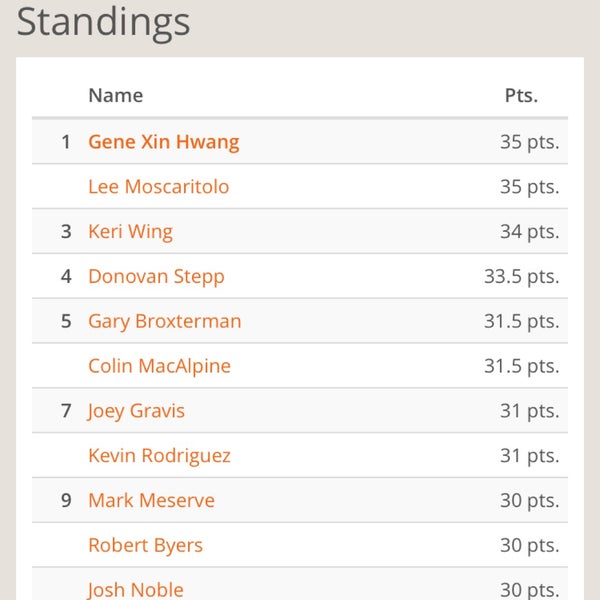Open Colin MacAlpine's player page
This screenshot has height=600, width=600.
point(159,367)
